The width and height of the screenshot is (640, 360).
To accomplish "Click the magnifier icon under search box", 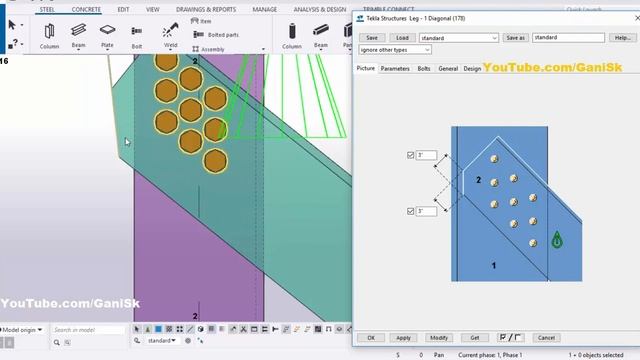I will coord(57,342).
